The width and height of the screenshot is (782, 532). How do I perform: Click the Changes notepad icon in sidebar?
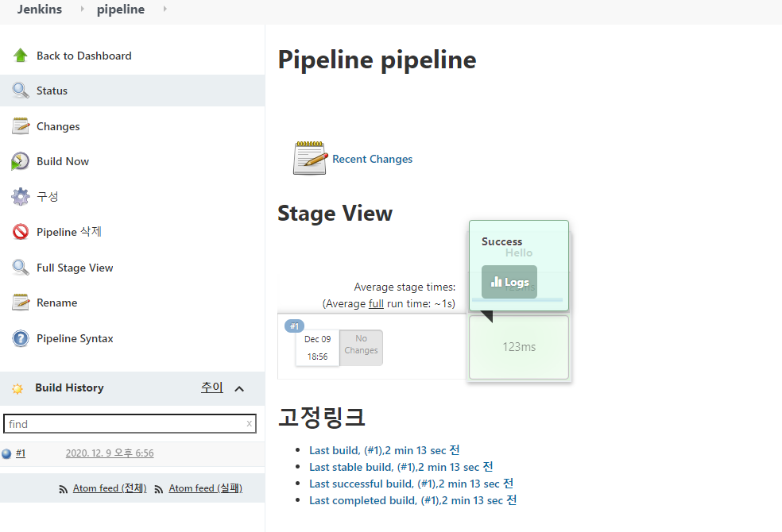[x=21, y=126]
